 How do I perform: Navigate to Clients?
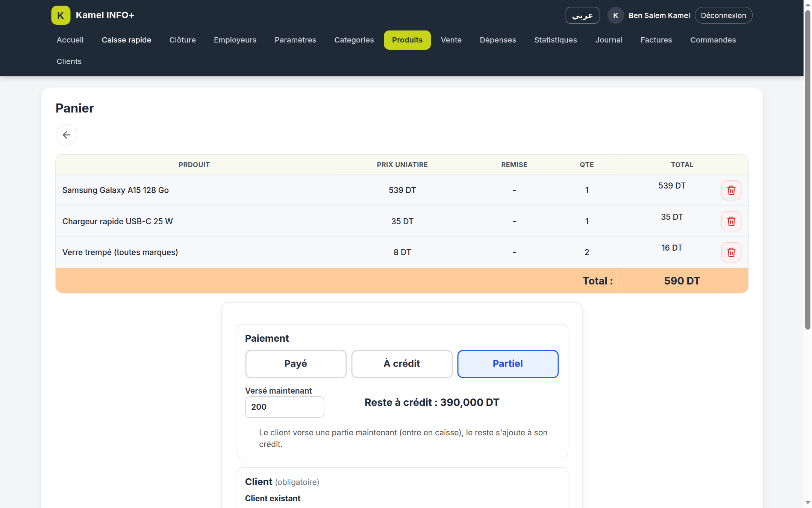tap(69, 61)
